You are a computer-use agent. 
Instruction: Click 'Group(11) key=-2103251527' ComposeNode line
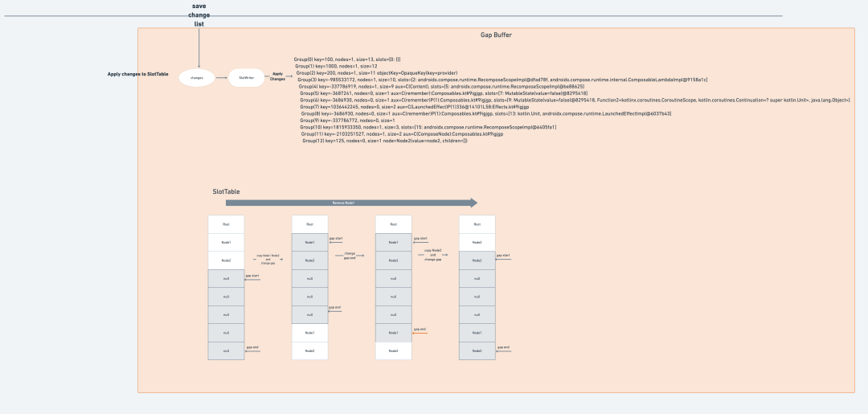(x=402, y=134)
